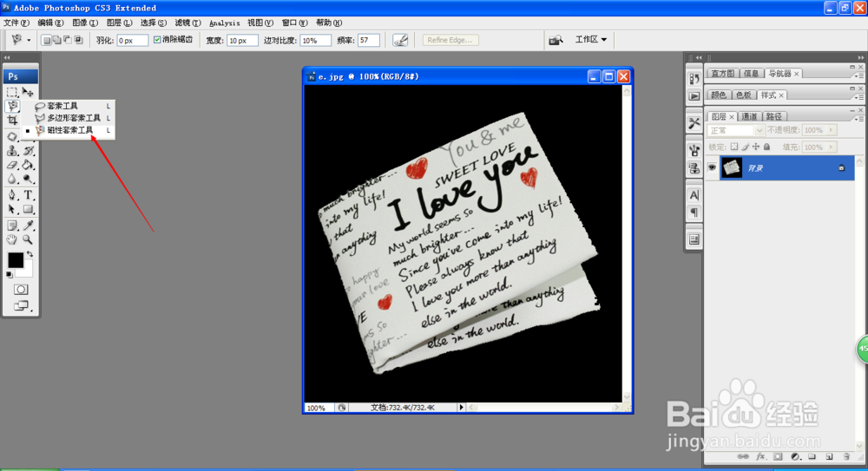Image resolution: width=868 pixels, height=471 pixels.
Task: Open the 不透明度 opacity slider arrow
Action: (x=831, y=131)
